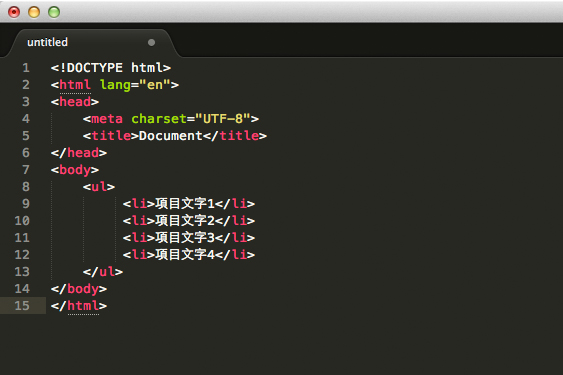The height and width of the screenshot is (375, 563).
Task: Click the word Document in title
Action: tap(171, 136)
